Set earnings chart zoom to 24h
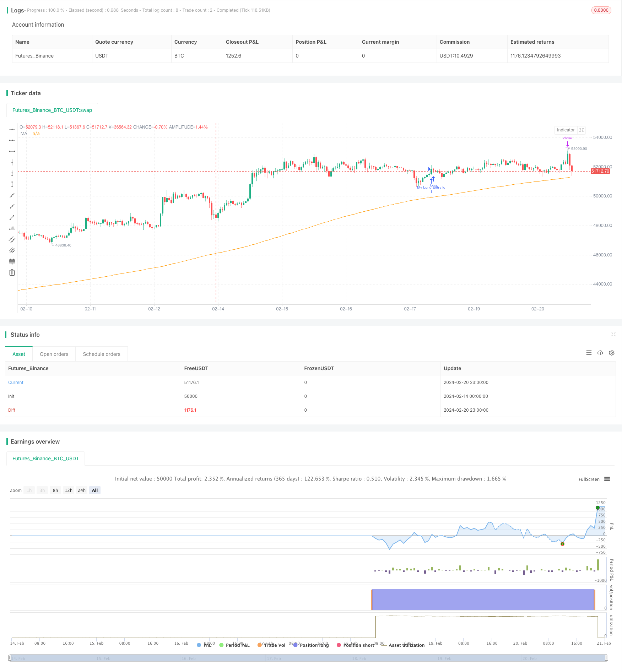The height and width of the screenshot is (672, 622). click(x=82, y=490)
